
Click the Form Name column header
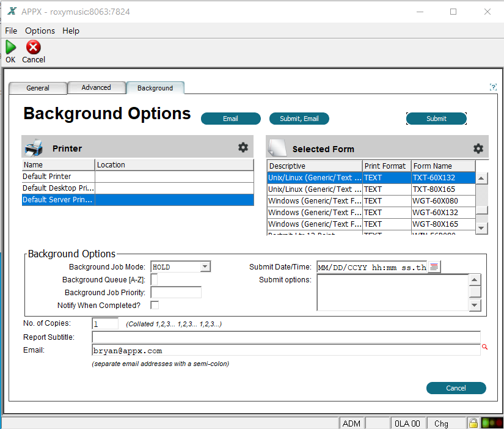(444, 166)
